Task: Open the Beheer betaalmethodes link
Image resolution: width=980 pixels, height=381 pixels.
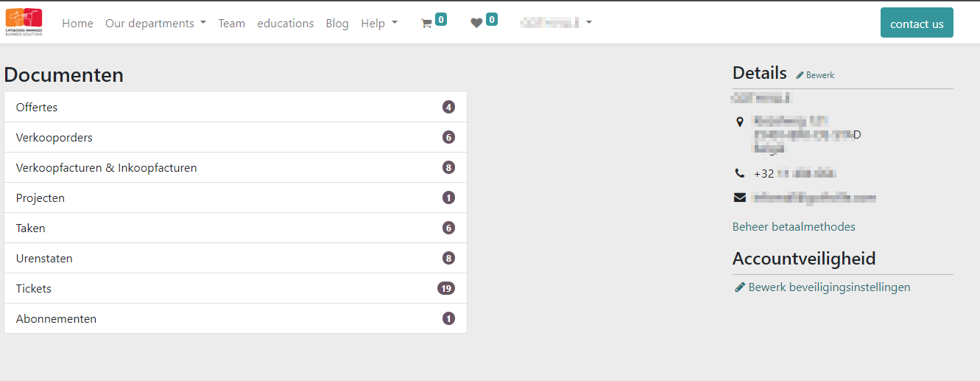Action: pos(794,227)
